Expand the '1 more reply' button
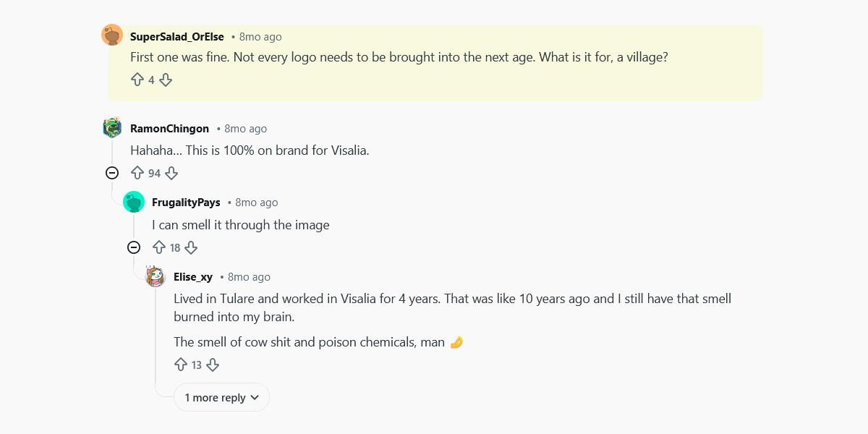The width and height of the screenshot is (868, 434). pyautogui.click(x=221, y=397)
